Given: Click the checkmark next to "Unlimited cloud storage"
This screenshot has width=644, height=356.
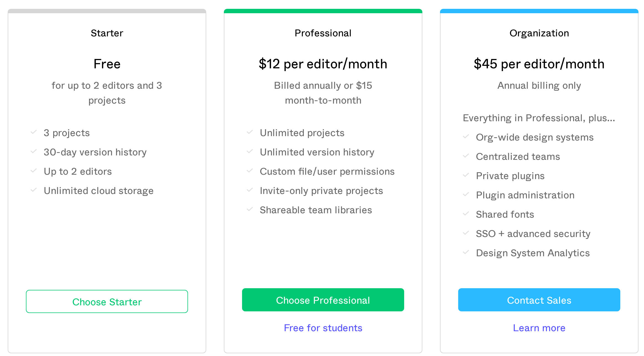Looking at the screenshot, I should [34, 190].
